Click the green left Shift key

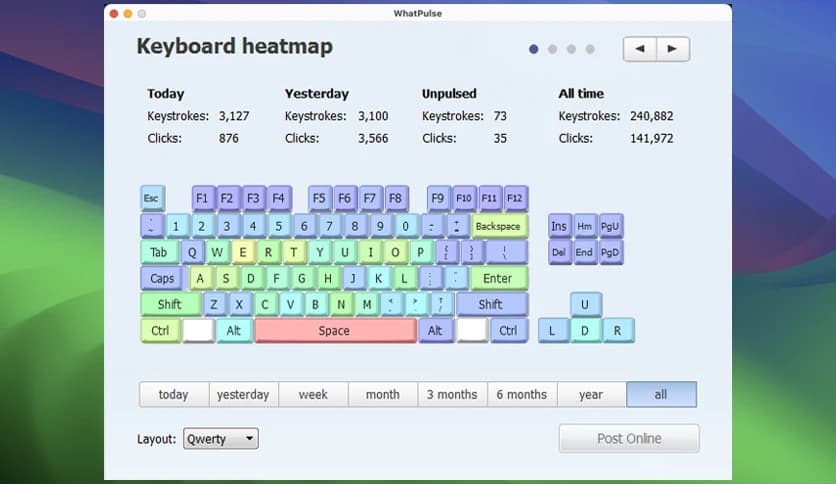click(170, 305)
